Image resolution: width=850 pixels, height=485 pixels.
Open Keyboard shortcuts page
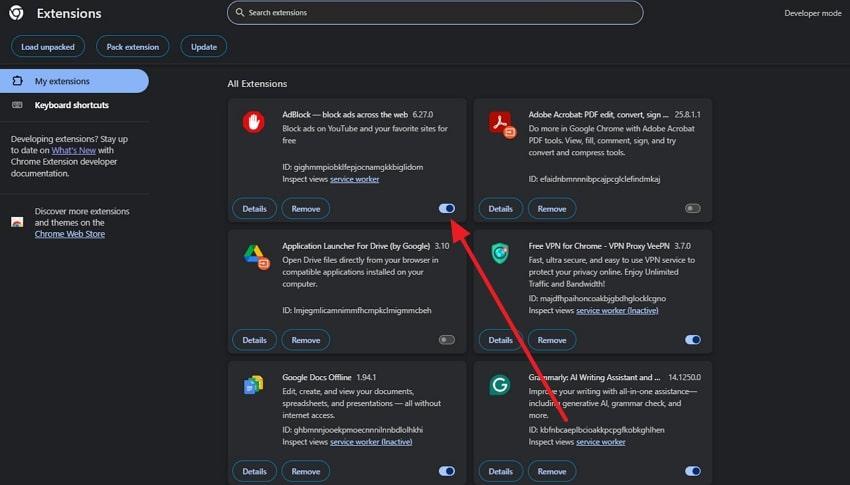[x=74, y=105]
